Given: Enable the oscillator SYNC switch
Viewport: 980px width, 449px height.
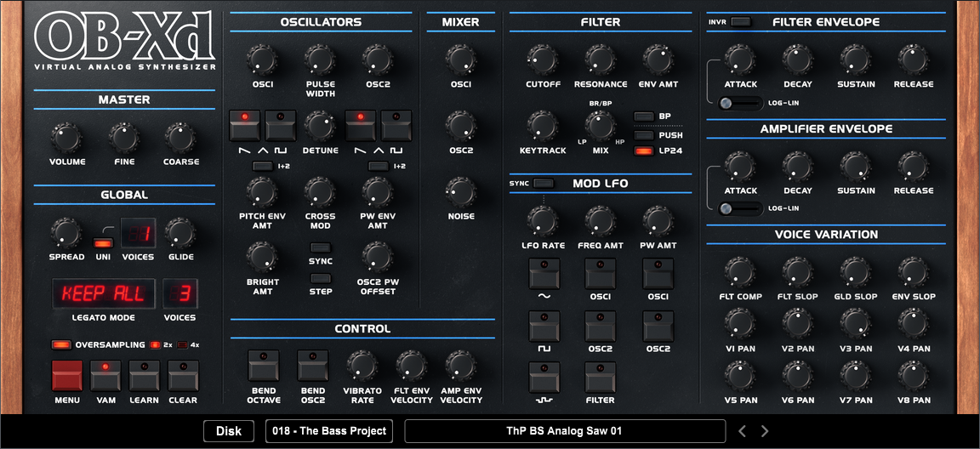Looking at the screenshot, I should [x=321, y=247].
